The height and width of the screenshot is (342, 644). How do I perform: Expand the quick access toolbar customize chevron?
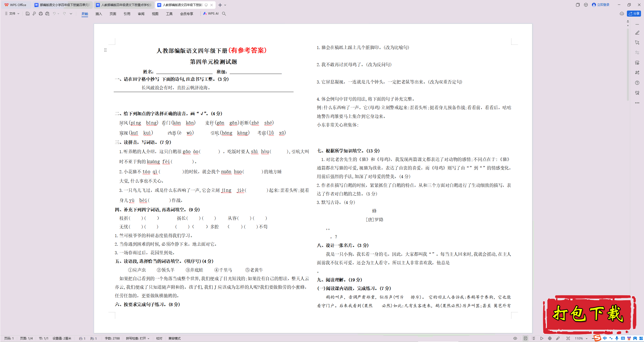(71, 14)
